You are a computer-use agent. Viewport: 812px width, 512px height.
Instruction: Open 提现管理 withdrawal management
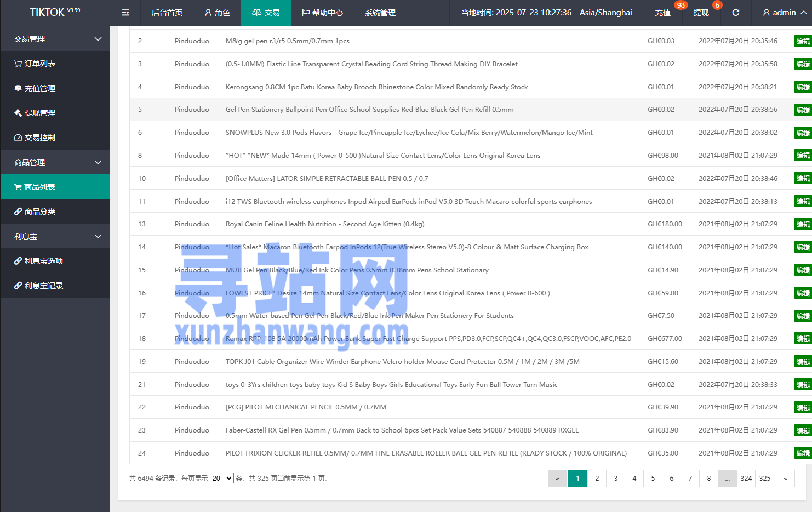pos(55,113)
